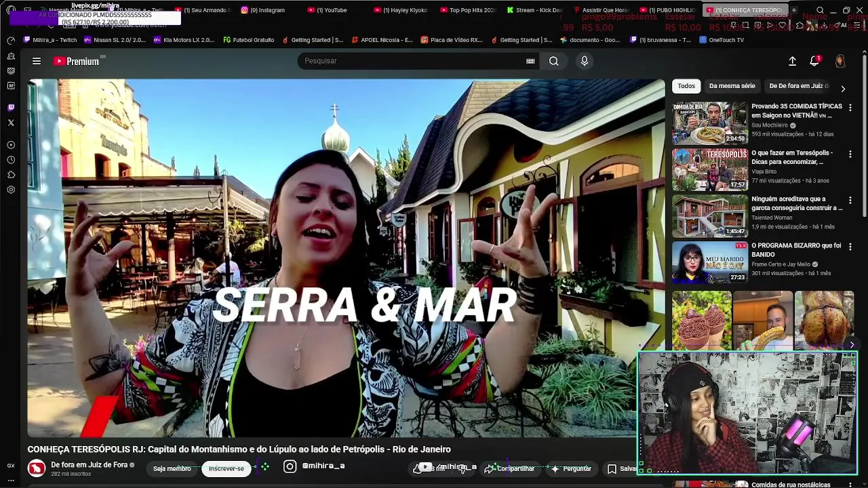This screenshot has width=868, height=488.
Task: Open the on-screen keyboard in search box
Action: pyautogui.click(x=530, y=61)
